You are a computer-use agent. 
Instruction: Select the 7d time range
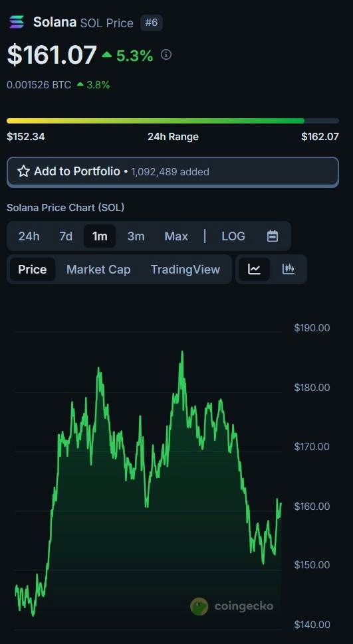tap(66, 236)
